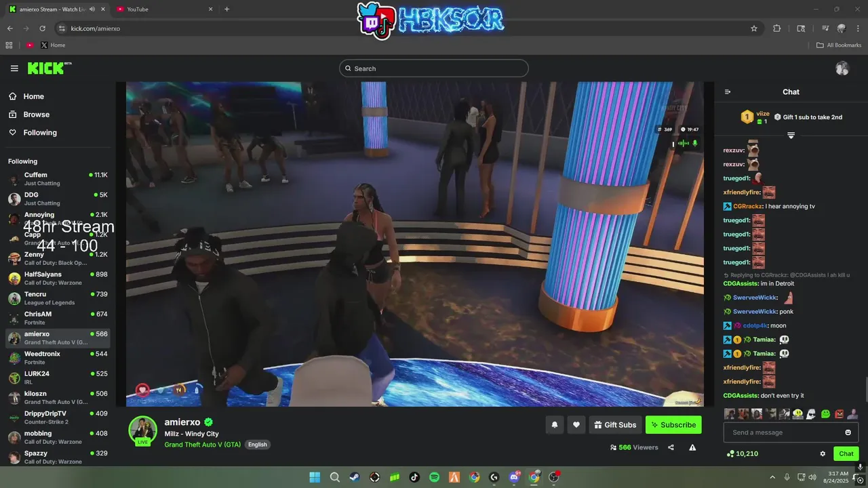Open DDG channel in Following list
The height and width of the screenshot is (488, 868).
coord(58,199)
